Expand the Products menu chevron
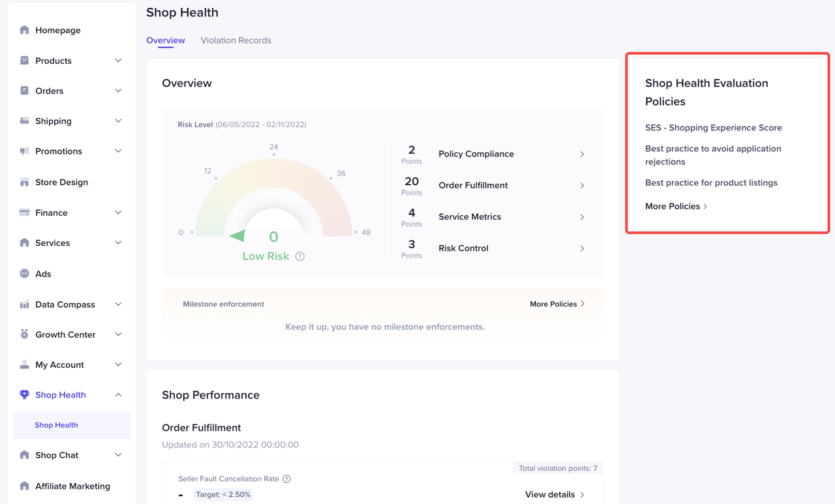 (x=118, y=61)
